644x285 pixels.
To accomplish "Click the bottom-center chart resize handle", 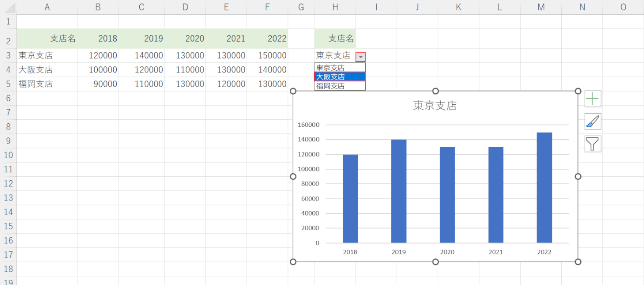I will (x=435, y=262).
